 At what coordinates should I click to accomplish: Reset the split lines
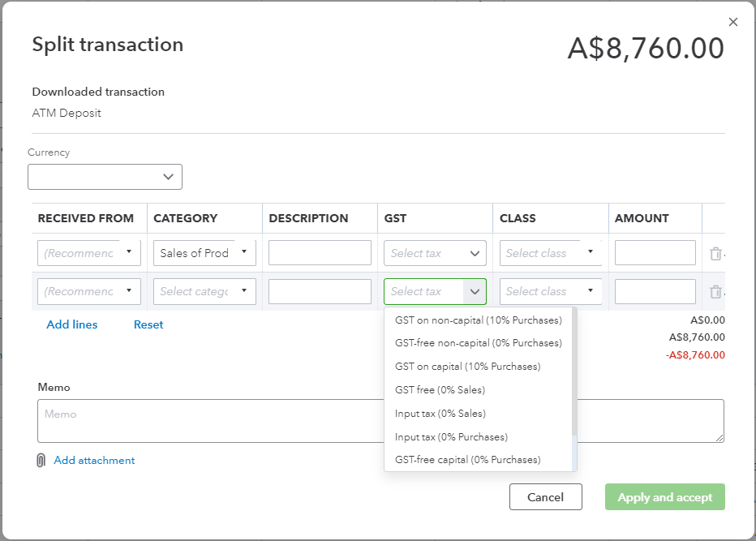[148, 324]
